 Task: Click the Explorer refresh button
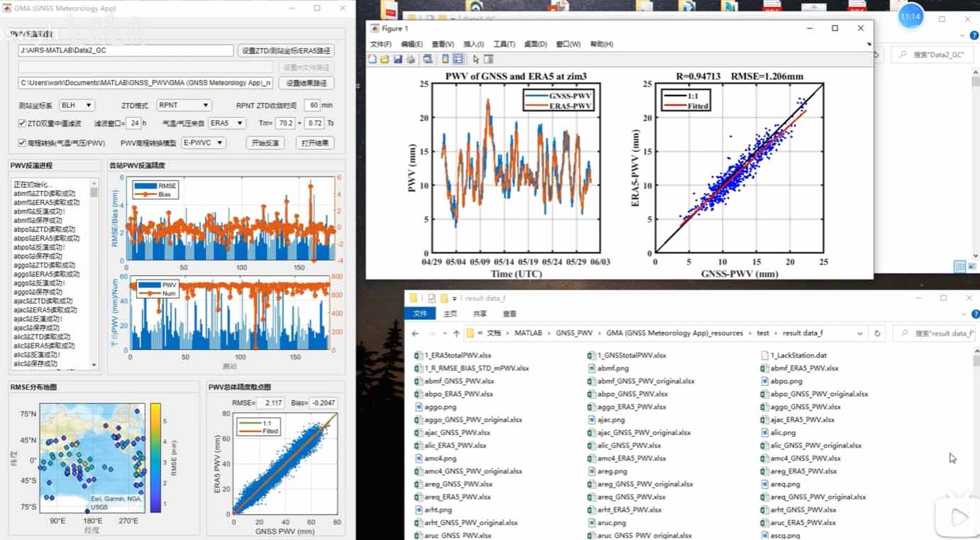point(877,333)
